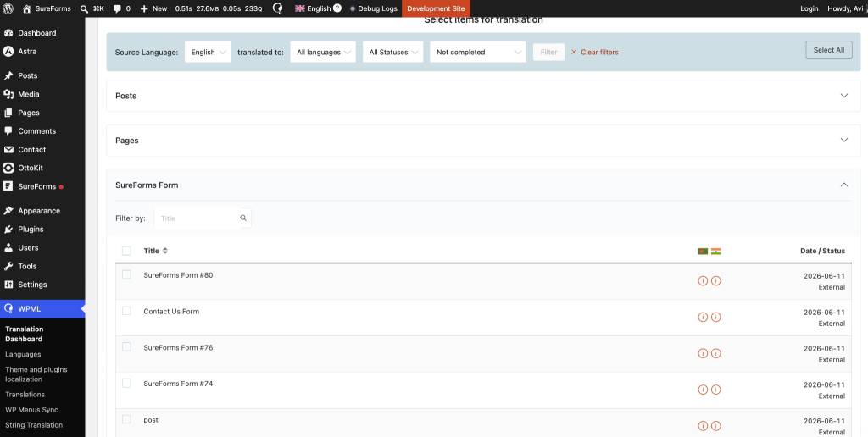The image size is (868, 437).
Task: Check the 'post' row checkbox
Action: [x=126, y=419]
